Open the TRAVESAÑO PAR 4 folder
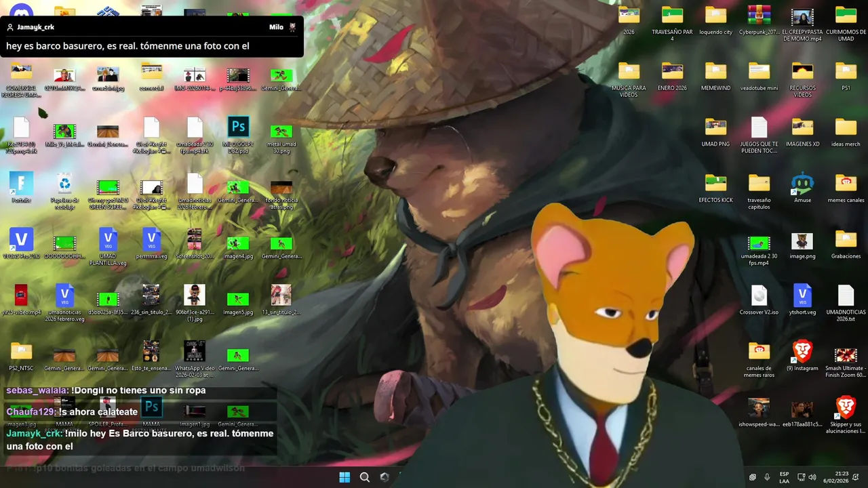The height and width of the screenshot is (488, 868). point(672,24)
